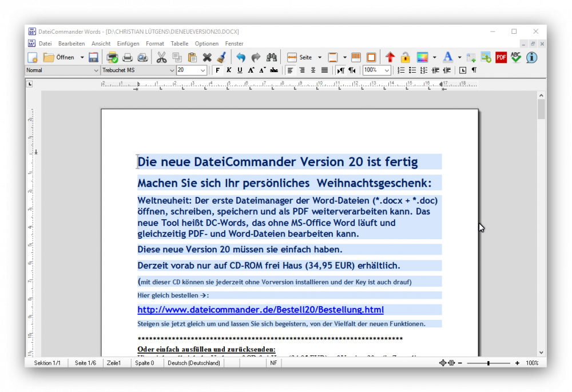Open search with the binoculars icon
The image size is (572, 392).
point(271,57)
